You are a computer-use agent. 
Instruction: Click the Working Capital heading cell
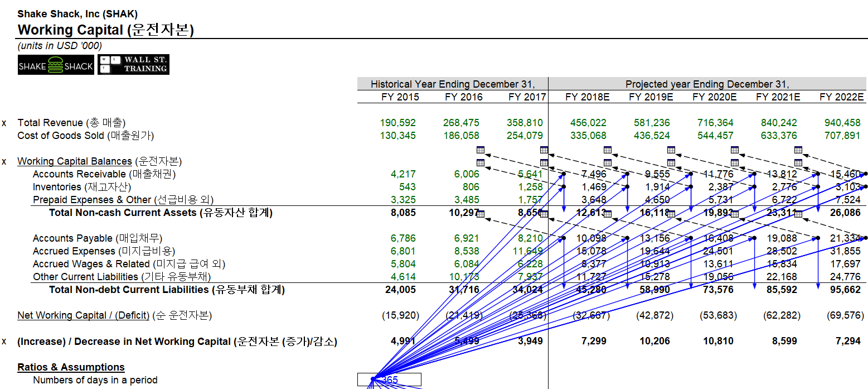(106, 30)
